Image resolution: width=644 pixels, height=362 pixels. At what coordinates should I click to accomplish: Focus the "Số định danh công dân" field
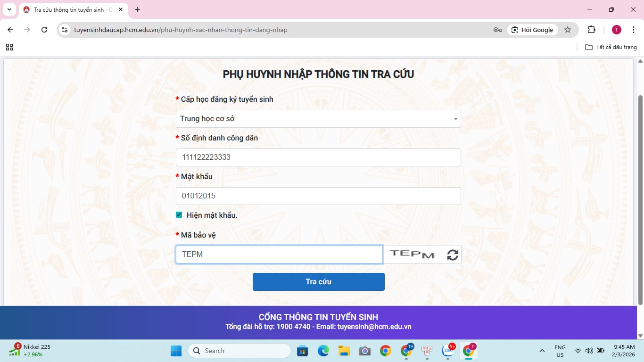click(318, 157)
